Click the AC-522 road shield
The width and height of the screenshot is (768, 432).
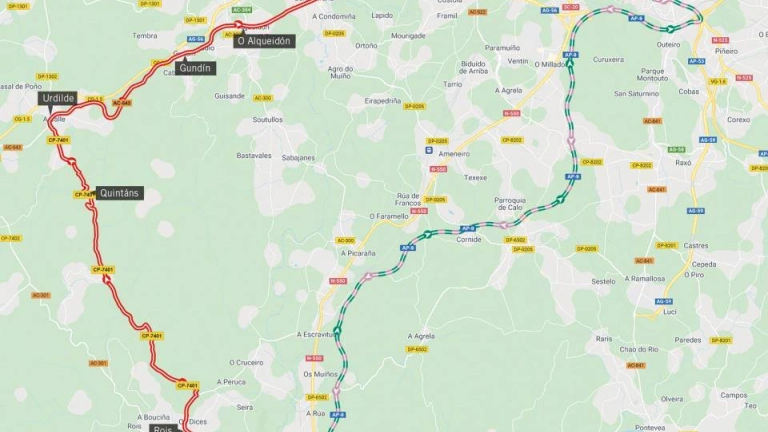pyautogui.click(x=477, y=12)
